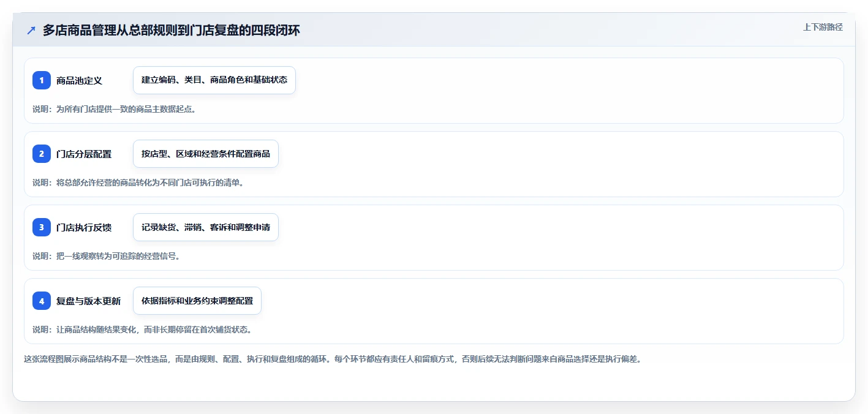868x414 pixels.
Task: Click the 按店型、区域和经营条件配置商品 box
Action: 206,154
